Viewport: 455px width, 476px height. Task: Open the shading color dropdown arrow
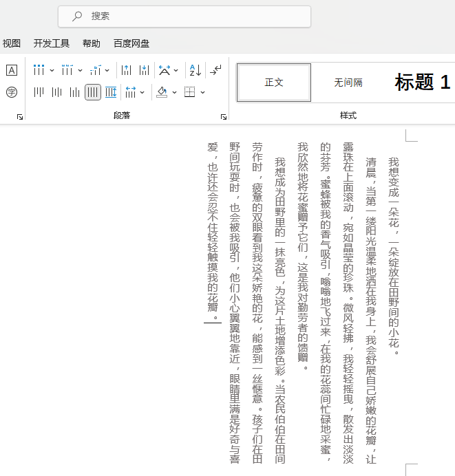pyautogui.click(x=174, y=92)
